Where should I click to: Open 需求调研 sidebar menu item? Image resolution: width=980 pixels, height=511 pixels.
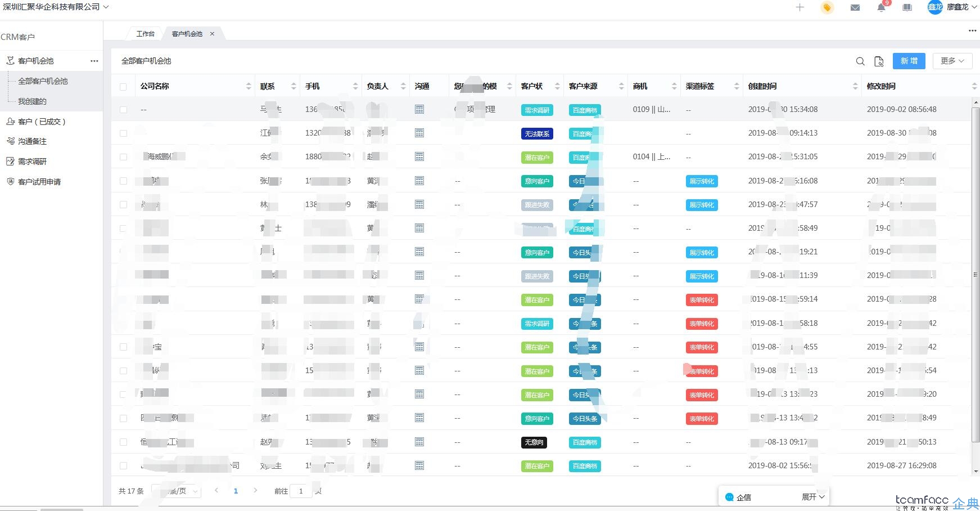tap(32, 162)
